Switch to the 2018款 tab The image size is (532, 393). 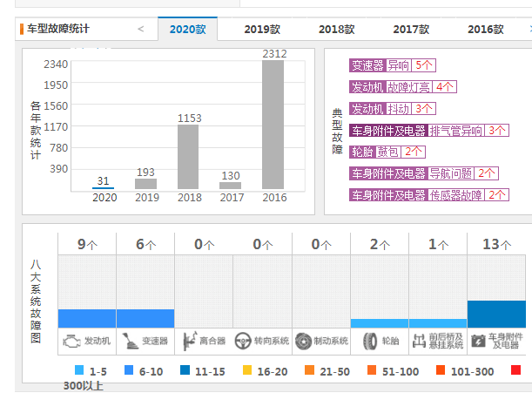coord(336,29)
